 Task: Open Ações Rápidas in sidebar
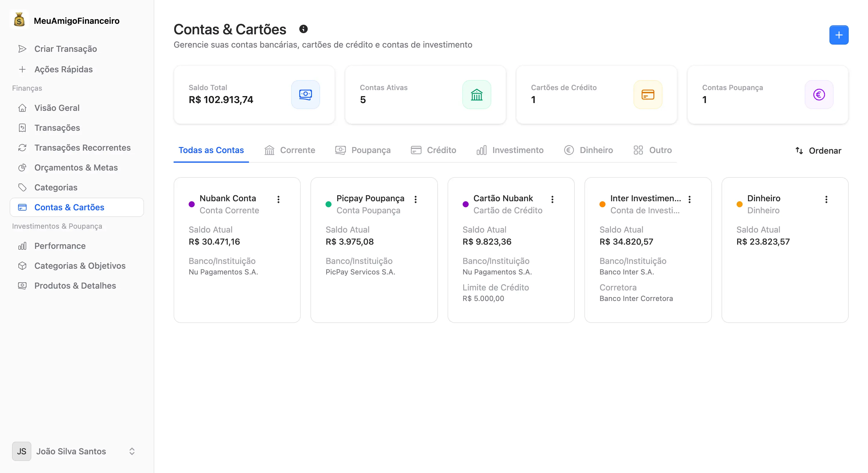(x=63, y=69)
